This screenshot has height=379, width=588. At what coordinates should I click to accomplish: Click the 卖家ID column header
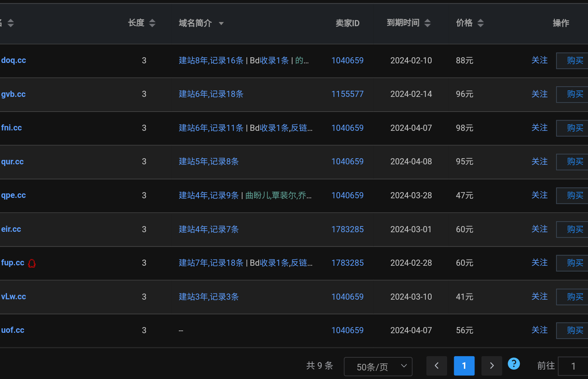347,23
